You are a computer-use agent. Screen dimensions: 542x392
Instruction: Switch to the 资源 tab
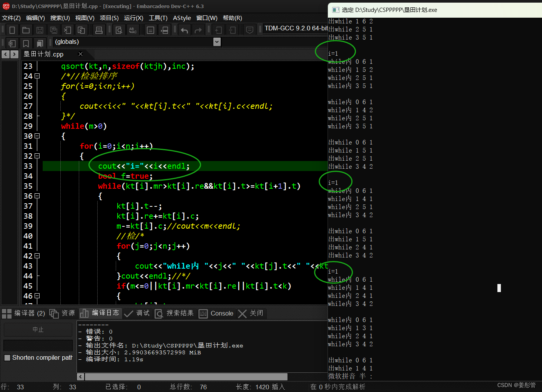63,313
